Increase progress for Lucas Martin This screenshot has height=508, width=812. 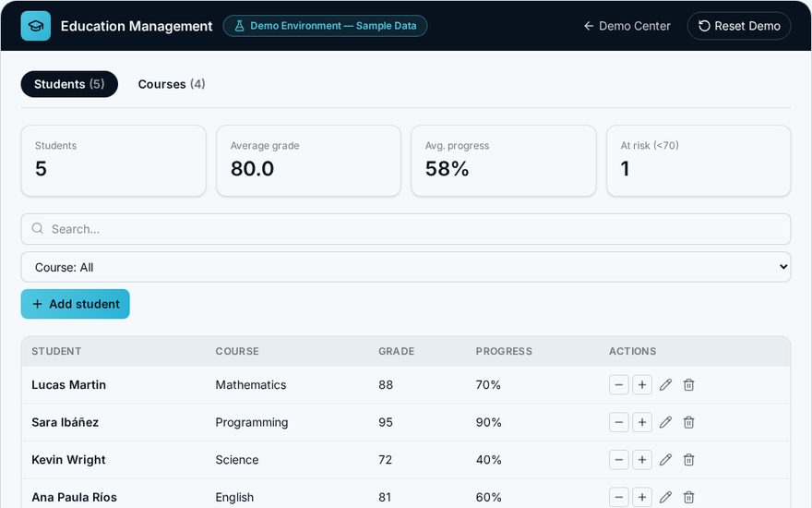click(x=642, y=385)
